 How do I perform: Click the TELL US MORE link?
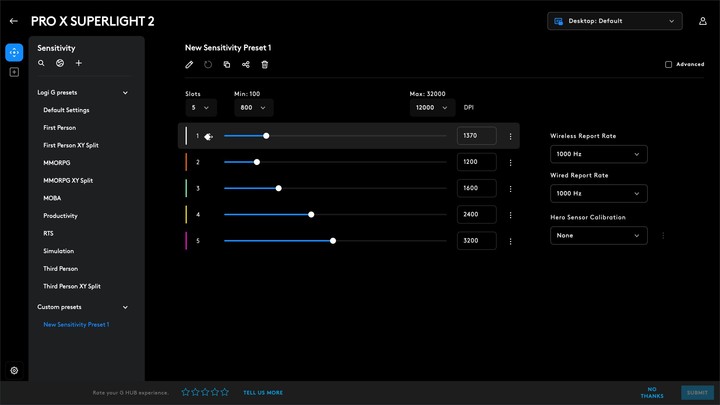pos(263,393)
